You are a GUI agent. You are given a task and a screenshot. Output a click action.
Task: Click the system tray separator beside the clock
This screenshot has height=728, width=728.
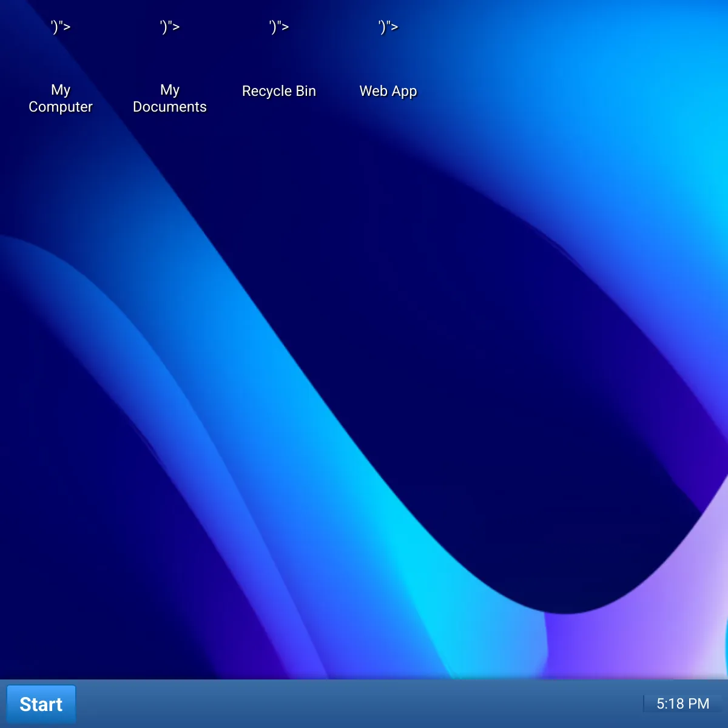tap(643, 704)
